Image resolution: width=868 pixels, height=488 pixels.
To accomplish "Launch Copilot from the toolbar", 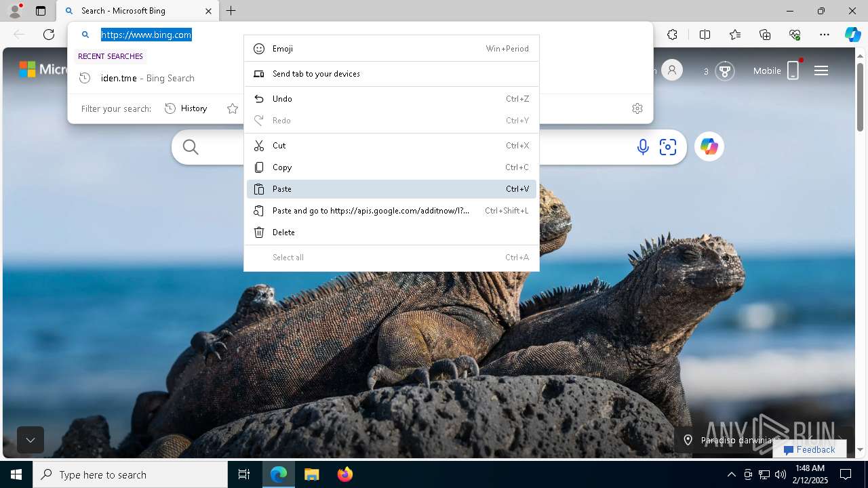I will coord(852,35).
